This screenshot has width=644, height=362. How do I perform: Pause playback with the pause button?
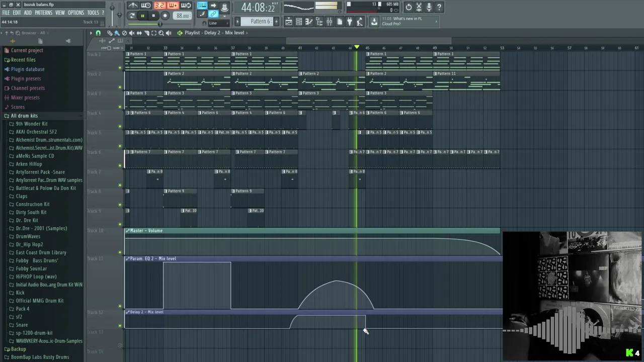[x=142, y=16]
